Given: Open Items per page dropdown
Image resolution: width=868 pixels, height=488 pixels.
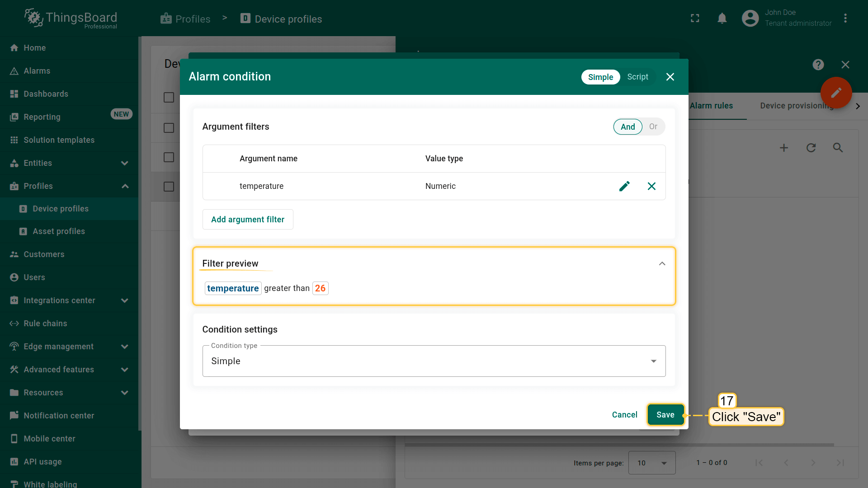Looking at the screenshot, I should coord(651,463).
